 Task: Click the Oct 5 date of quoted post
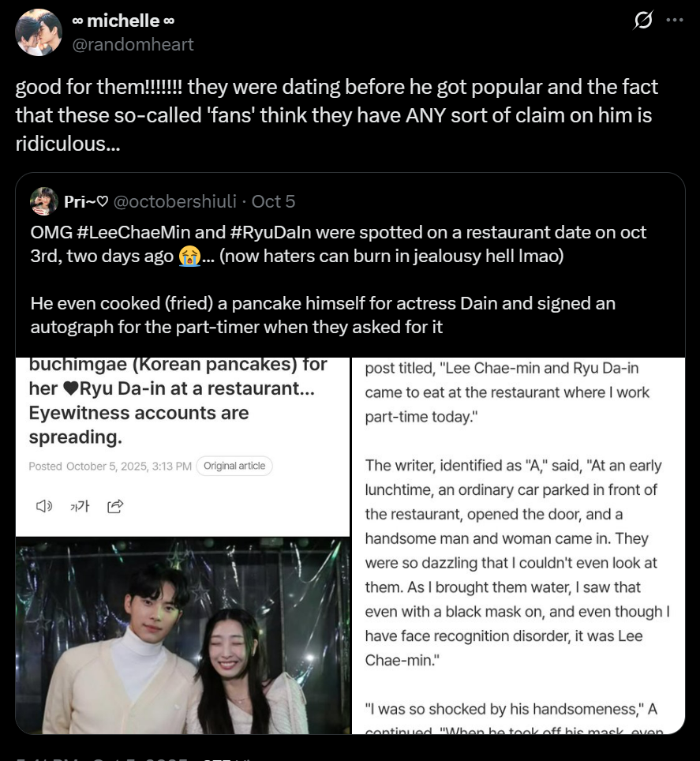[x=273, y=201]
